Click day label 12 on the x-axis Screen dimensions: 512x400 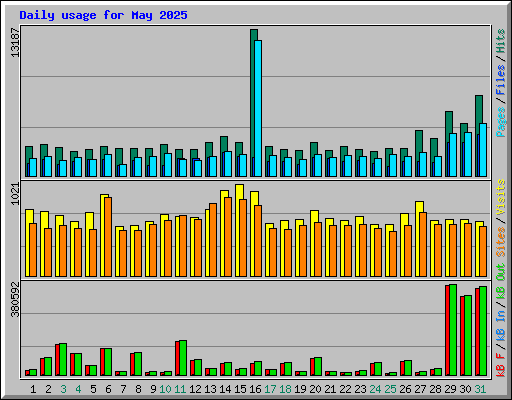pos(195,389)
